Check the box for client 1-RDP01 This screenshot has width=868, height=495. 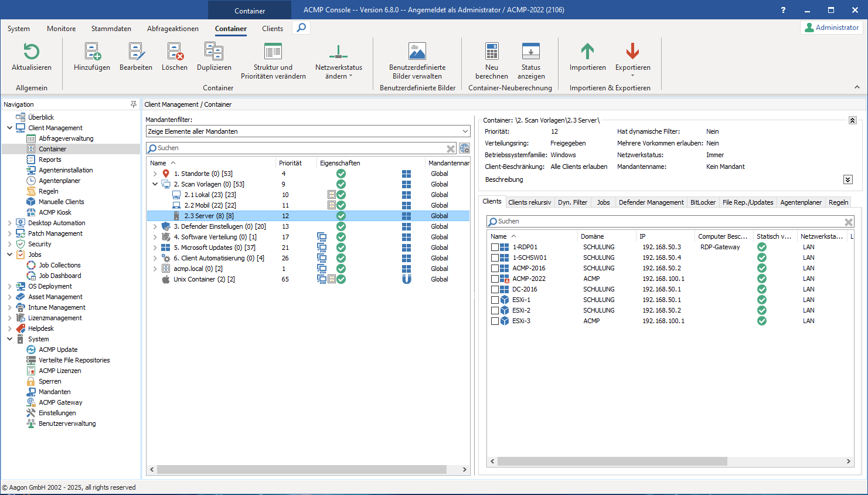point(495,247)
